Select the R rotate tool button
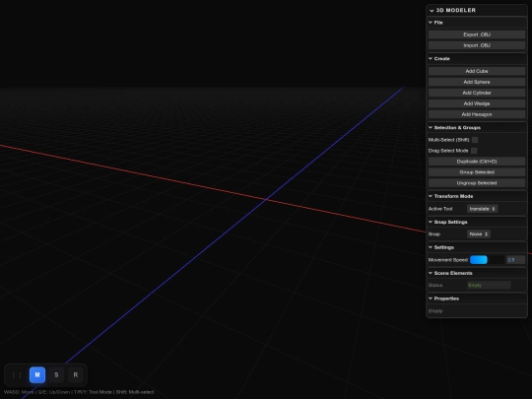 76,375
